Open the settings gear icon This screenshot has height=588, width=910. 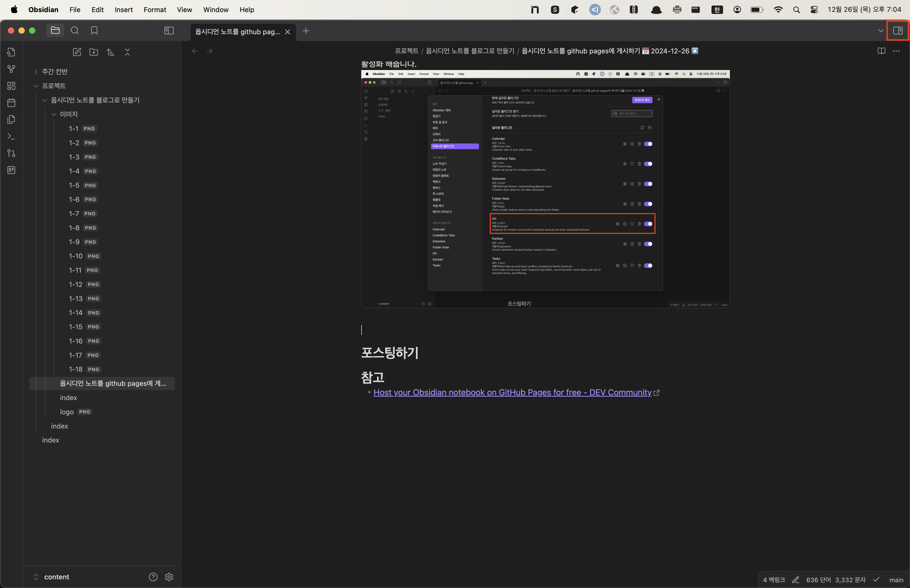[169, 577]
